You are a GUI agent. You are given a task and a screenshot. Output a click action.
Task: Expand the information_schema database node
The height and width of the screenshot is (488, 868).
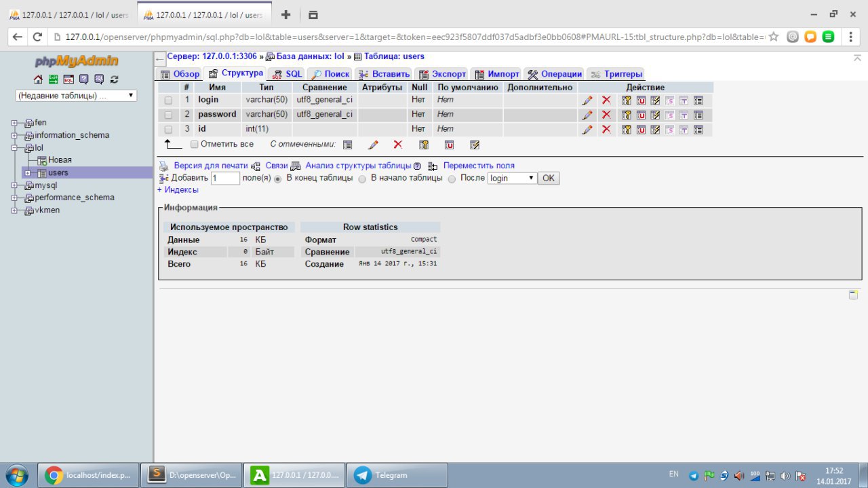[15, 135]
